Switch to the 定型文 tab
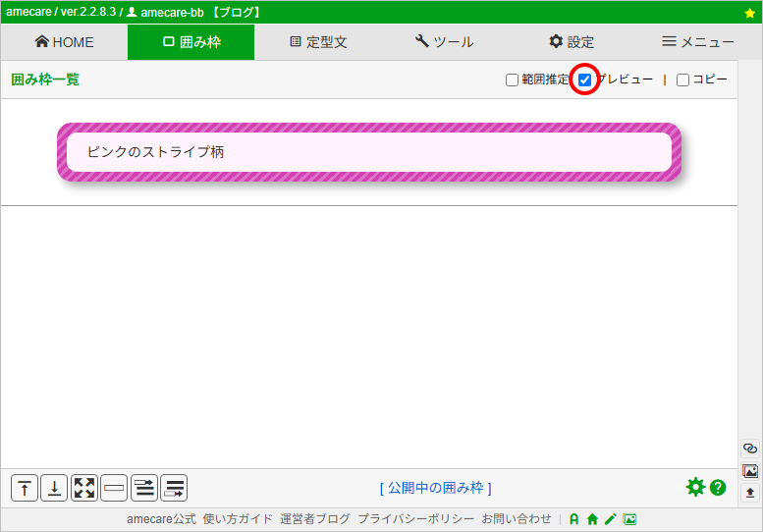The width and height of the screenshot is (763, 532). [318, 42]
